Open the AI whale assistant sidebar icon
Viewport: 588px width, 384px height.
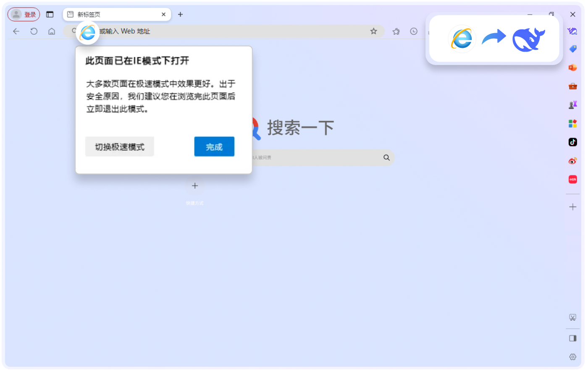point(572,31)
